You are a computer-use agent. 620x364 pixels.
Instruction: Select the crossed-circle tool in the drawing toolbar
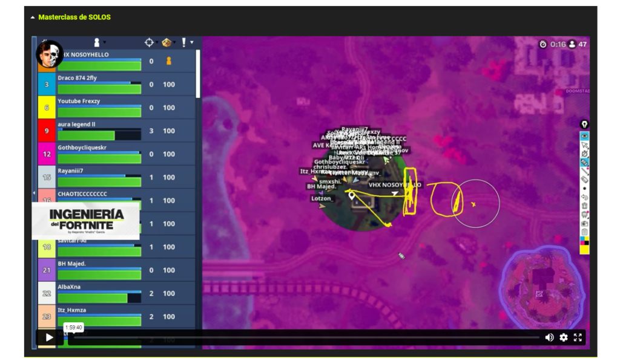584,154
